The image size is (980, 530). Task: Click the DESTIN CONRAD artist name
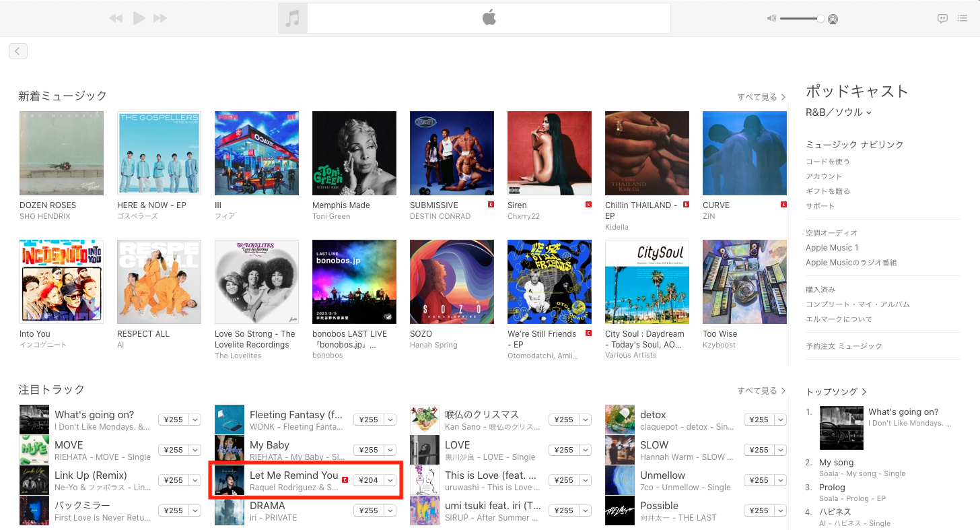click(x=440, y=216)
